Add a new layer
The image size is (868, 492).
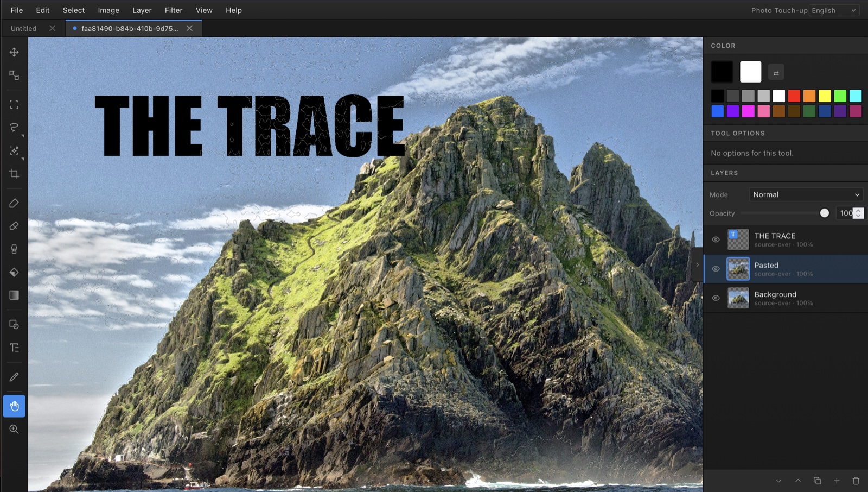[837, 481]
